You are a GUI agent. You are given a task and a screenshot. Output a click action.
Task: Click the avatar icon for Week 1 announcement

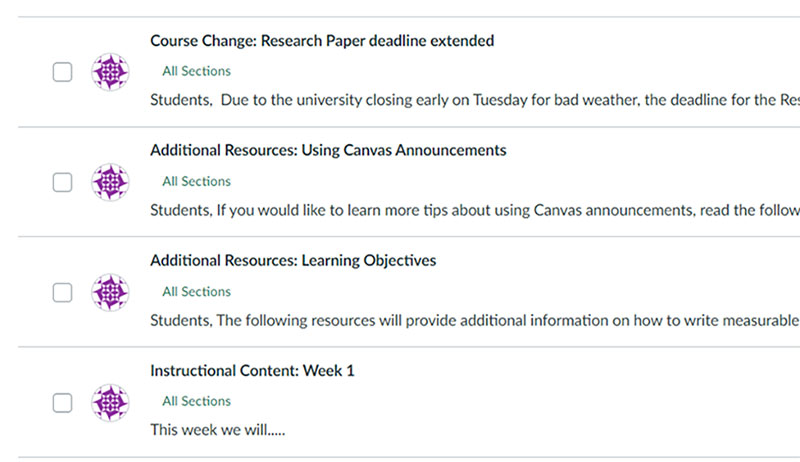click(110, 402)
